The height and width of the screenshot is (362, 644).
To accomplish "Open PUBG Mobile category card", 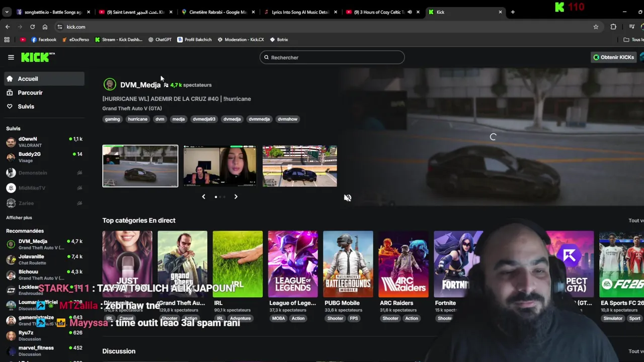I will 348,264.
